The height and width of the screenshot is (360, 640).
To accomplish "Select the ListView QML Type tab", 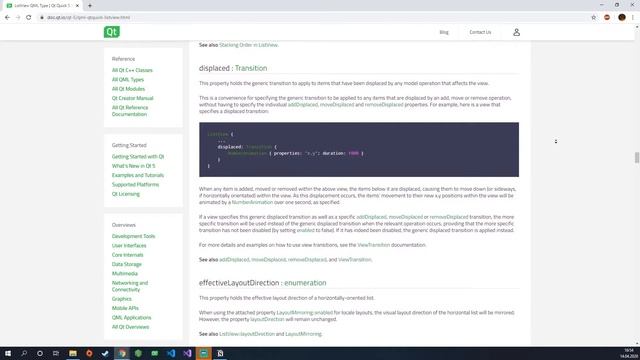I will (41, 6).
